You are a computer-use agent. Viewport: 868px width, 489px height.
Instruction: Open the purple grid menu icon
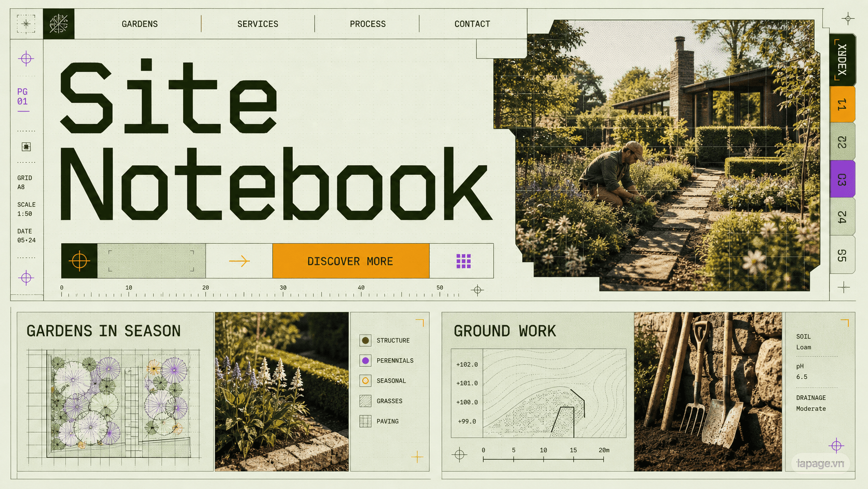(463, 261)
